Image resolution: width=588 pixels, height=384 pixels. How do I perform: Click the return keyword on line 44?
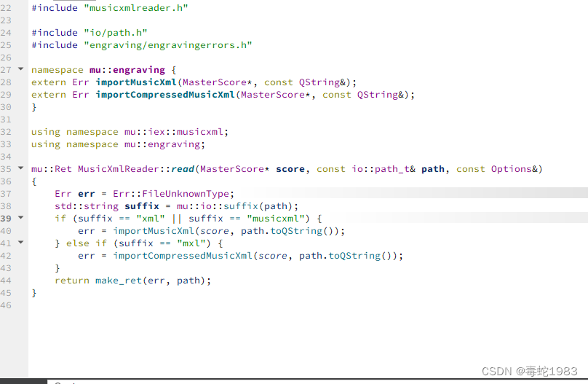(72, 281)
